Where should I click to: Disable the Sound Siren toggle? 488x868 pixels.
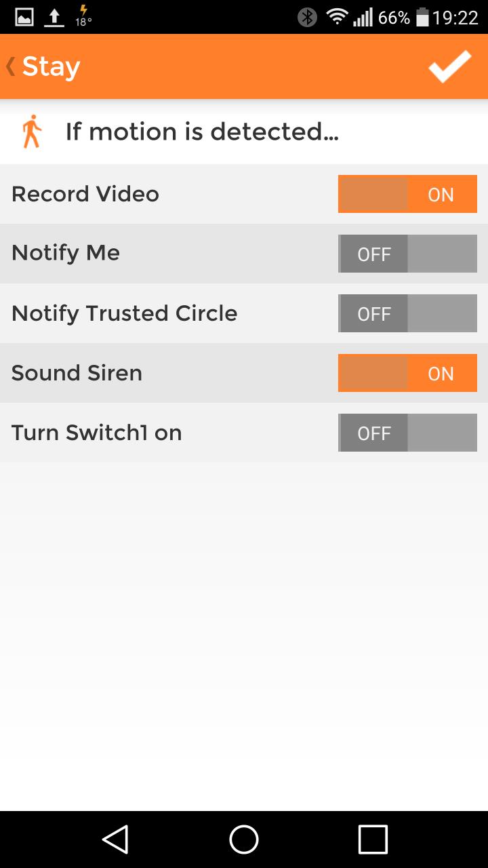tap(407, 373)
